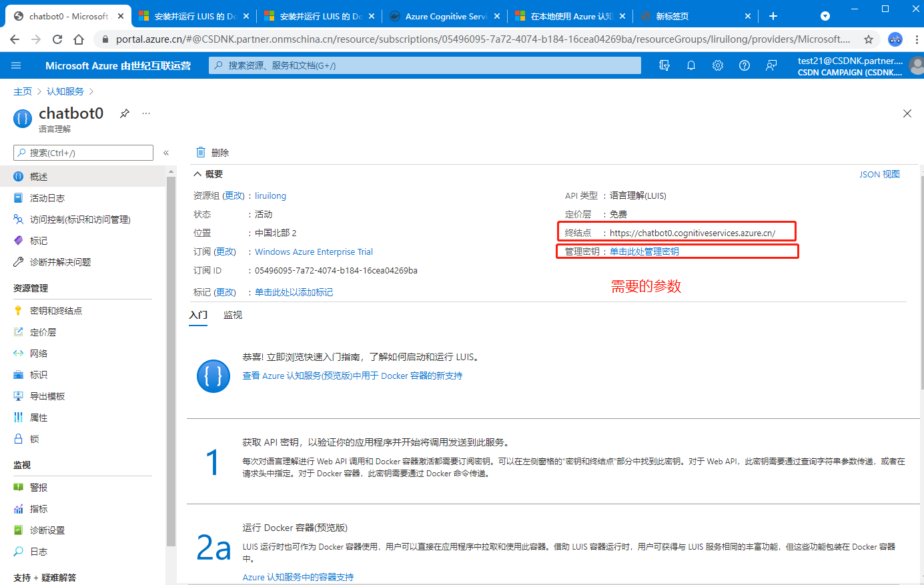Open help question mark icon

pos(745,65)
